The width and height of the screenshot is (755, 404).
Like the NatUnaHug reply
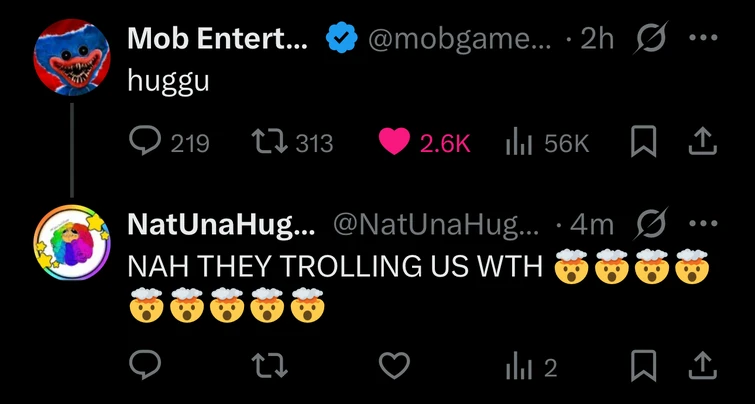pyautogui.click(x=396, y=367)
